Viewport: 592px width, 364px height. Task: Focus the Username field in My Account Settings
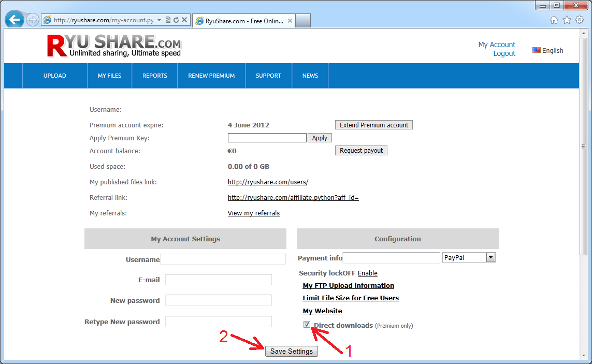(223, 259)
